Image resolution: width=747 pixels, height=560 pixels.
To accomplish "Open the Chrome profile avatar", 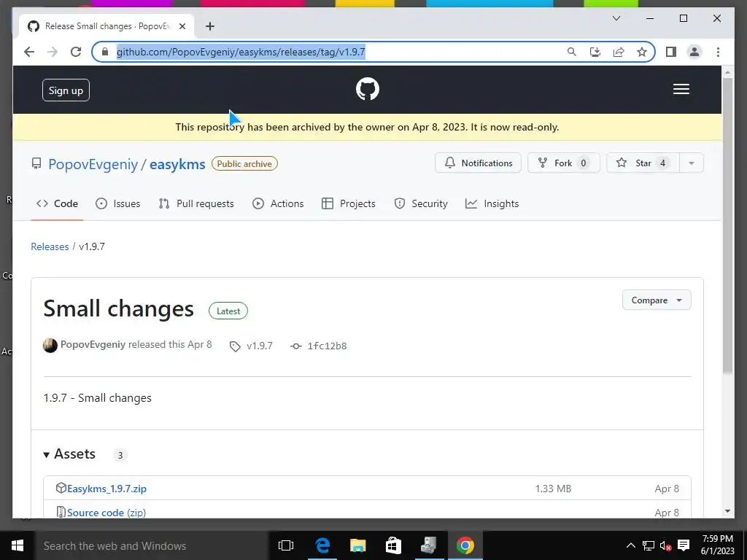I will (x=694, y=52).
